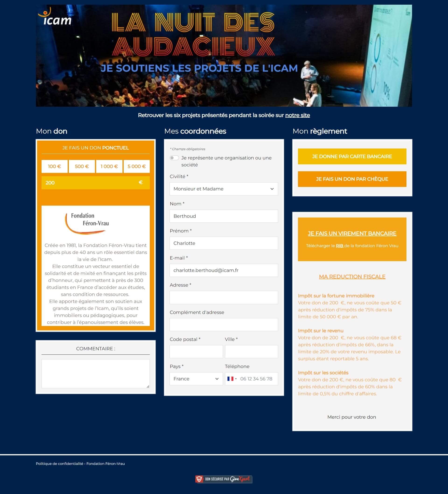Click the notre site hyperlink
448x494 pixels.
pos(297,115)
